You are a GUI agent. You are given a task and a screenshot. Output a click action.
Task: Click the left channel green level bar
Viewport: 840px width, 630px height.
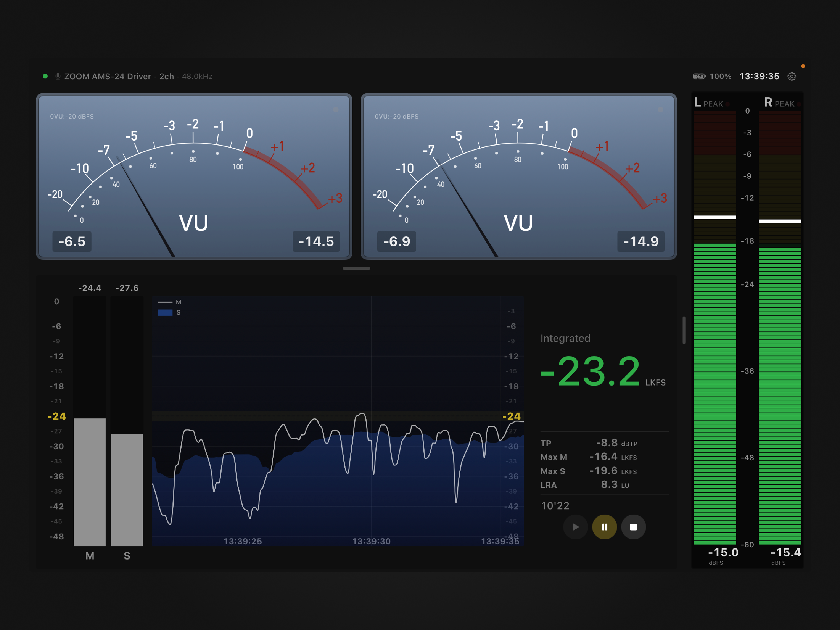click(x=715, y=394)
